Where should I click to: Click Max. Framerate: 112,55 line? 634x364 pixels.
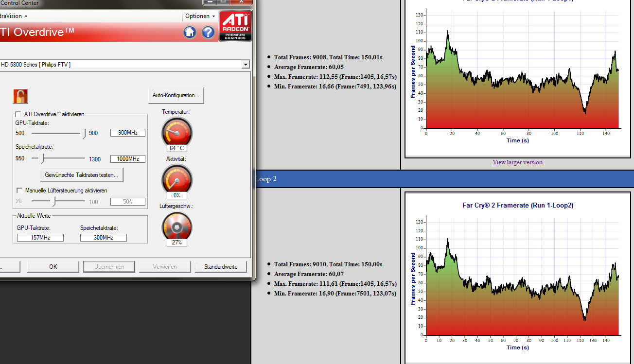(x=335, y=77)
